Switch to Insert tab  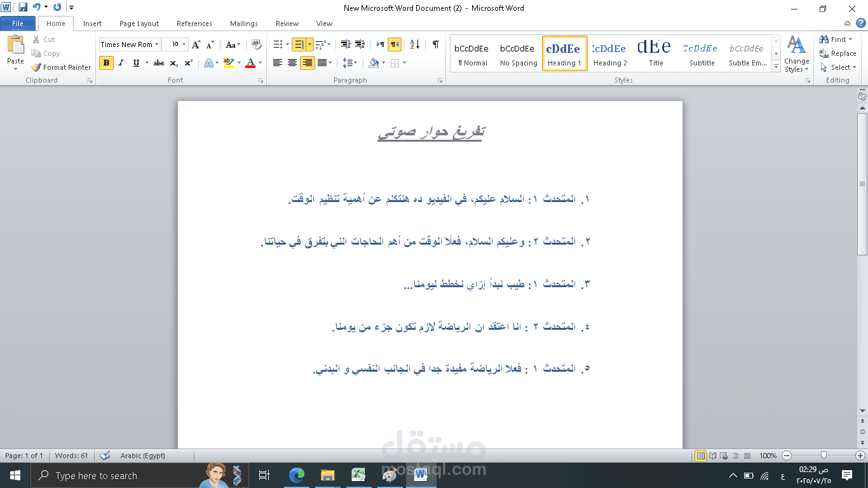click(x=92, y=24)
